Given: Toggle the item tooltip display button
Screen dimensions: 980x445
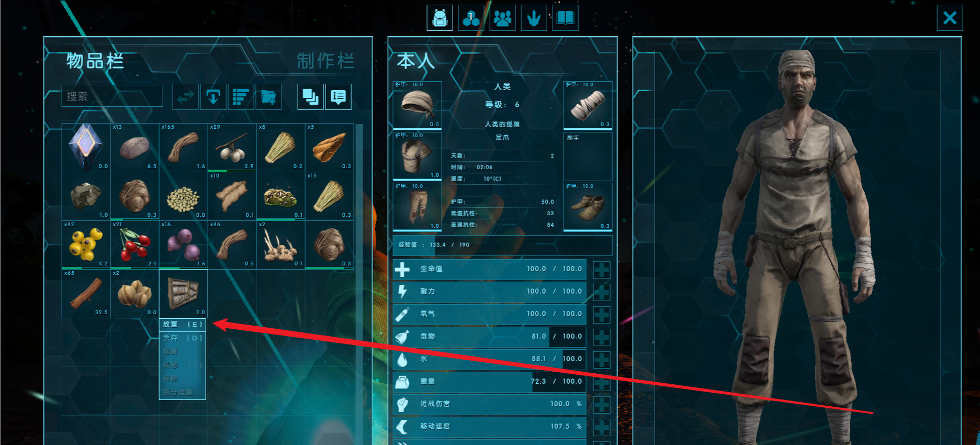Looking at the screenshot, I should pyautogui.click(x=339, y=97).
